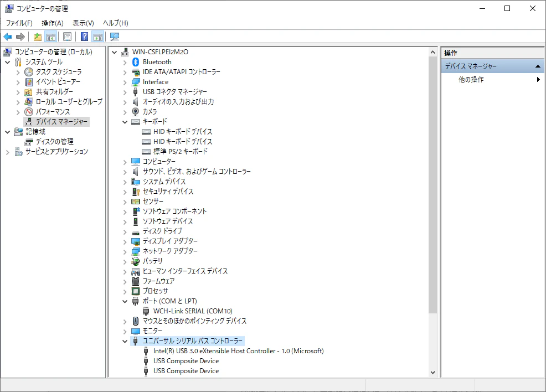Select コンピューターの管理 (ローカル) root
Screen dimensions: 546x392
pyautogui.click(x=53, y=52)
